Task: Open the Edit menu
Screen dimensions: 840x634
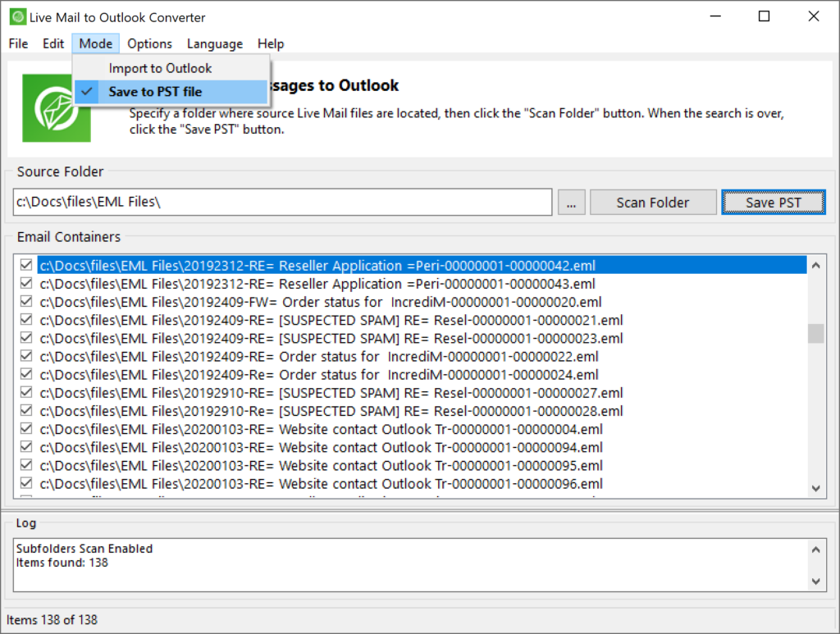Action: (52, 43)
